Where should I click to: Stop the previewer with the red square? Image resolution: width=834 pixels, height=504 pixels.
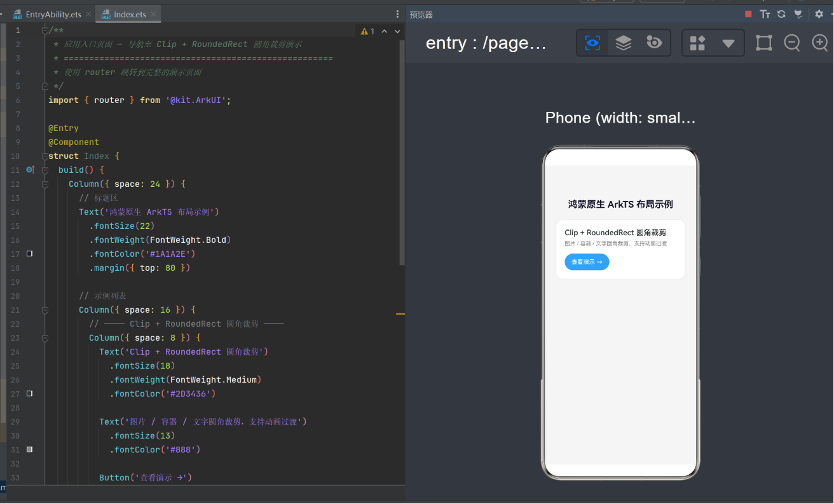[x=748, y=14]
